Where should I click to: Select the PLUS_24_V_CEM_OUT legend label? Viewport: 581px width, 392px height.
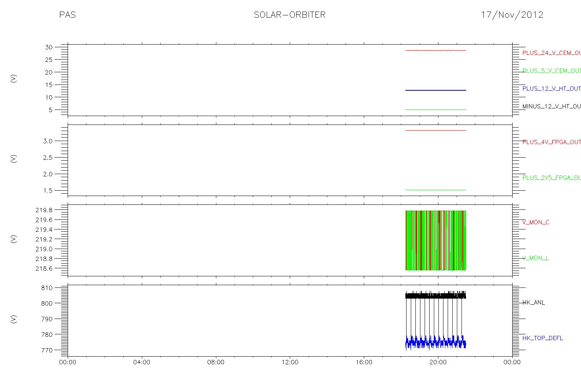click(551, 53)
